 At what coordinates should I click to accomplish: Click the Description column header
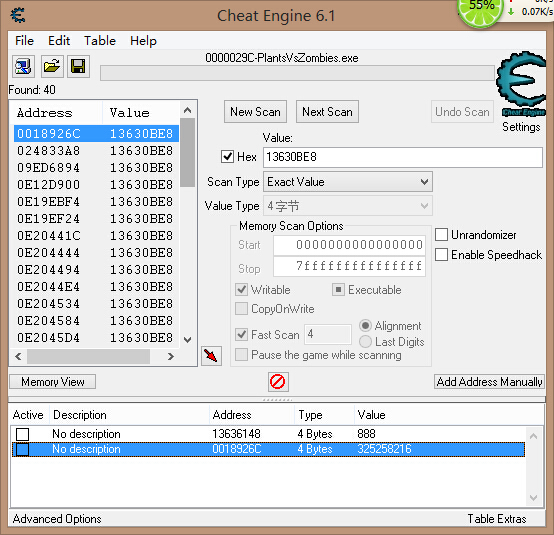coord(129,415)
